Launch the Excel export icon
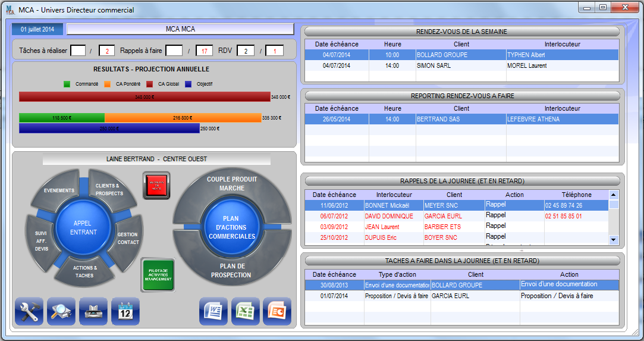This screenshot has width=644, height=341. (x=246, y=311)
